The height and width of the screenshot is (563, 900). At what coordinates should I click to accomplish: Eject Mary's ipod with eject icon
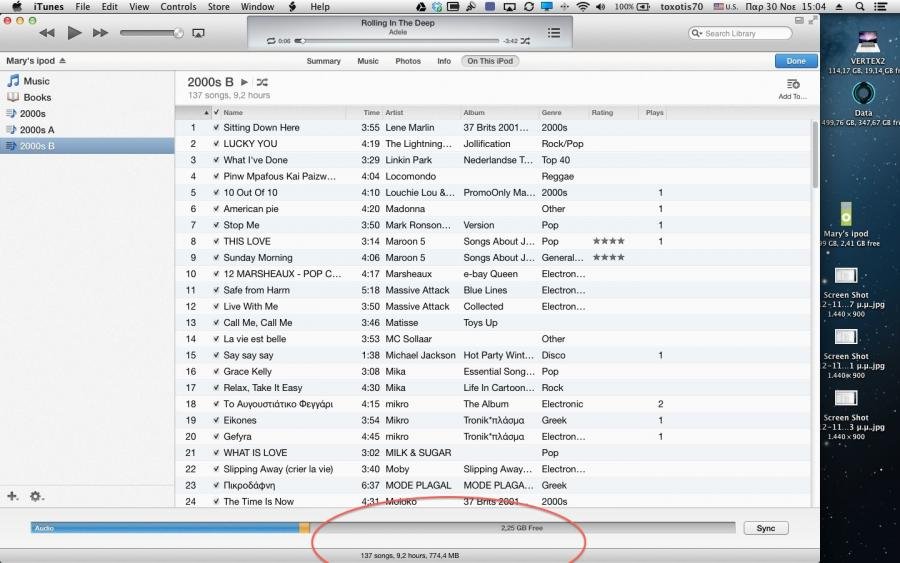[62, 61]
